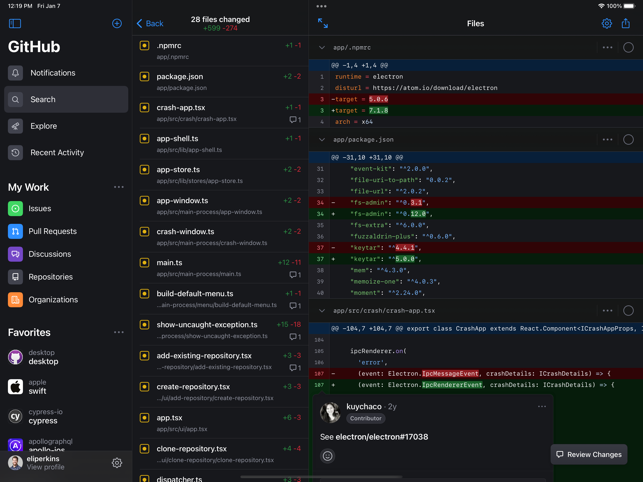Click removed line -target = 5.0.6
Image resolution: width=643 pixels, height=482 pixels.
pyautogui.click(x=476, y=99)
